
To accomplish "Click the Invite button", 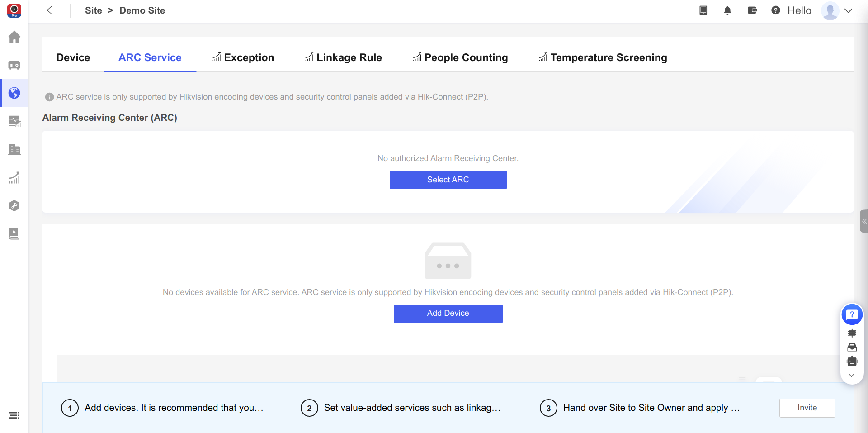I will tap(807, 408).
